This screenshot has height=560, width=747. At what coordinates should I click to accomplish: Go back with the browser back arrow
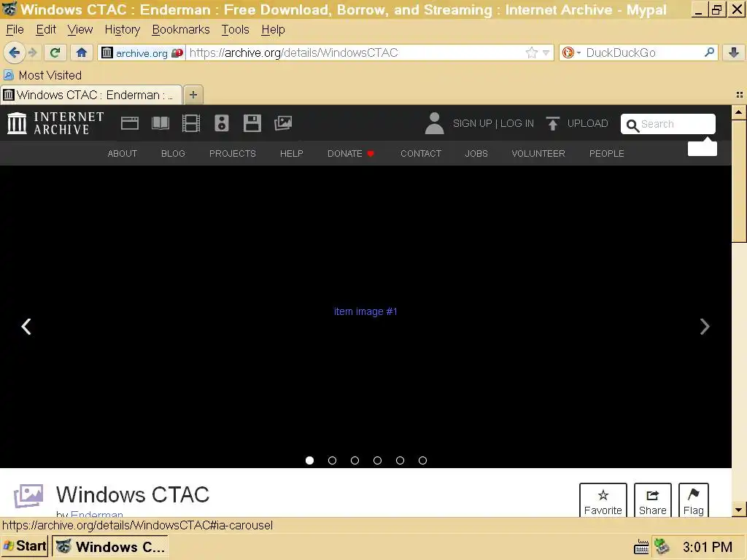click(14, 52)
